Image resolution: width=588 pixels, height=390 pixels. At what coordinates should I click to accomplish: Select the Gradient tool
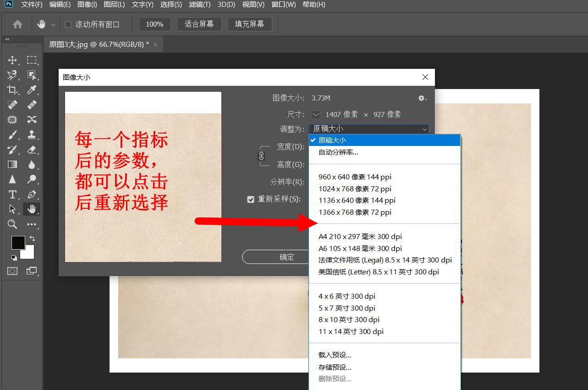(12, 164)
